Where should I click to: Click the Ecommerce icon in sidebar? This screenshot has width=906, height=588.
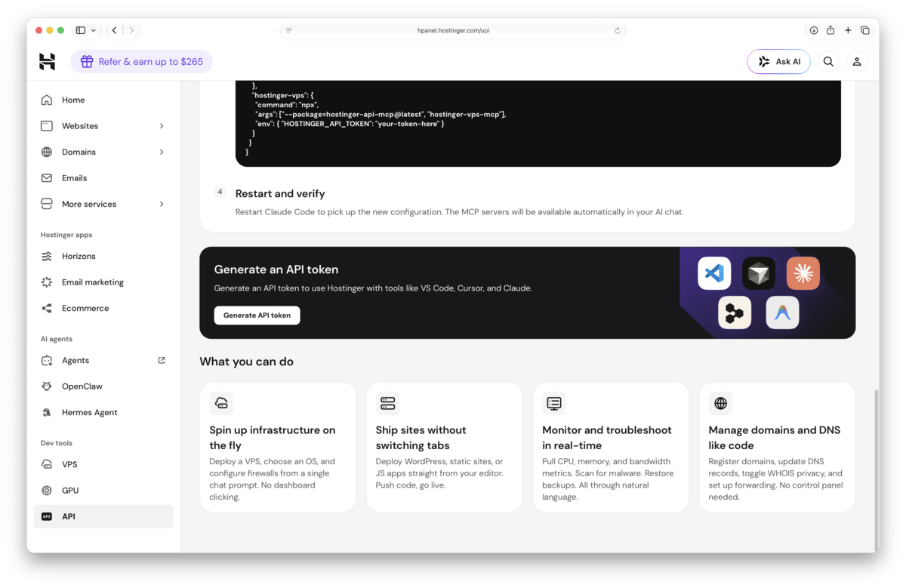(47, 308)
